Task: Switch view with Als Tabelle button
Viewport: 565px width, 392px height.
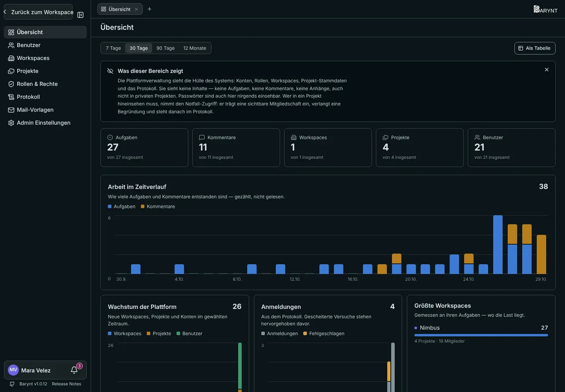Action: click(x=535, y=48)
